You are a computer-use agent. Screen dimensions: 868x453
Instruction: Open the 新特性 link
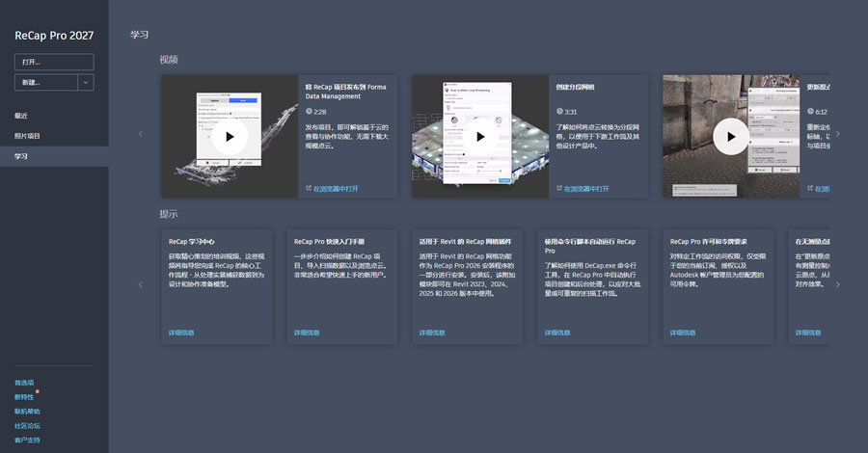tap(24, 397)
